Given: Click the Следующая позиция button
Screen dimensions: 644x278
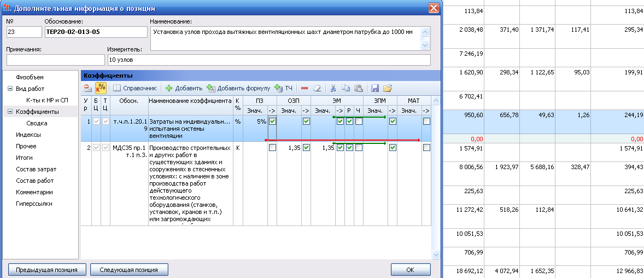Looking at the screenshot, I should (130, 270).
